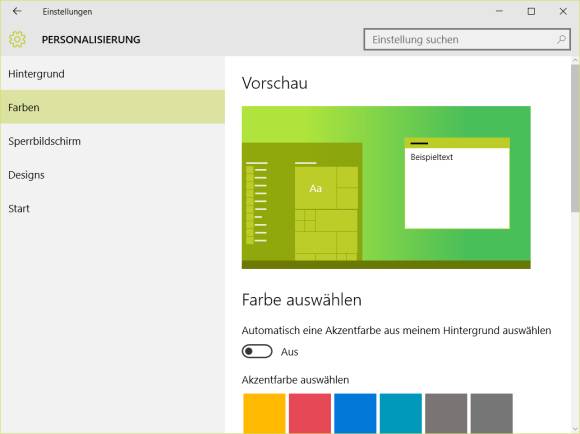Click the Beispieltext preview window

(x=457, y=183)
